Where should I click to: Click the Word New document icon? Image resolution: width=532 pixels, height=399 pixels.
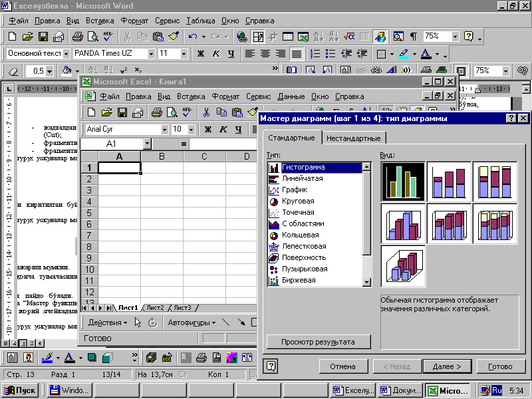(12, 37)
